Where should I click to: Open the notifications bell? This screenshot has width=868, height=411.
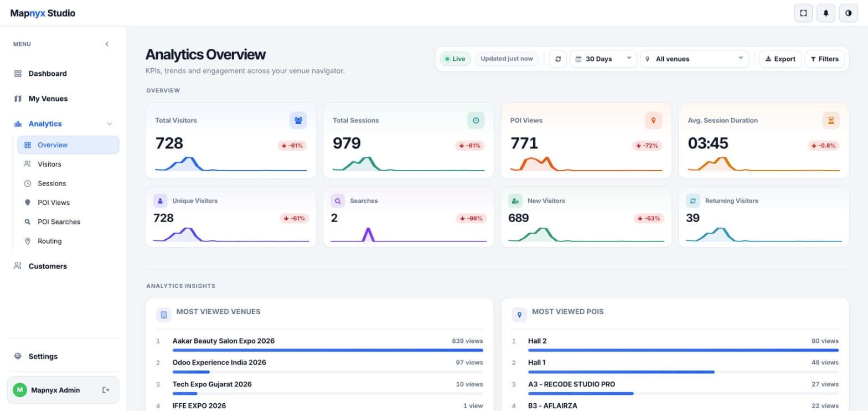[826, 13]
